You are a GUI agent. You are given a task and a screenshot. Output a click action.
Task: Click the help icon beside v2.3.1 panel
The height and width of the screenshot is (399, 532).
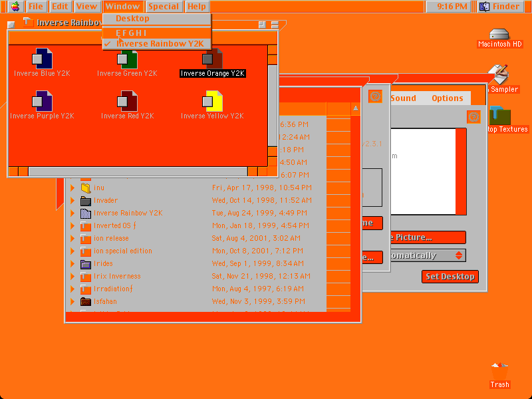[375, 96]
